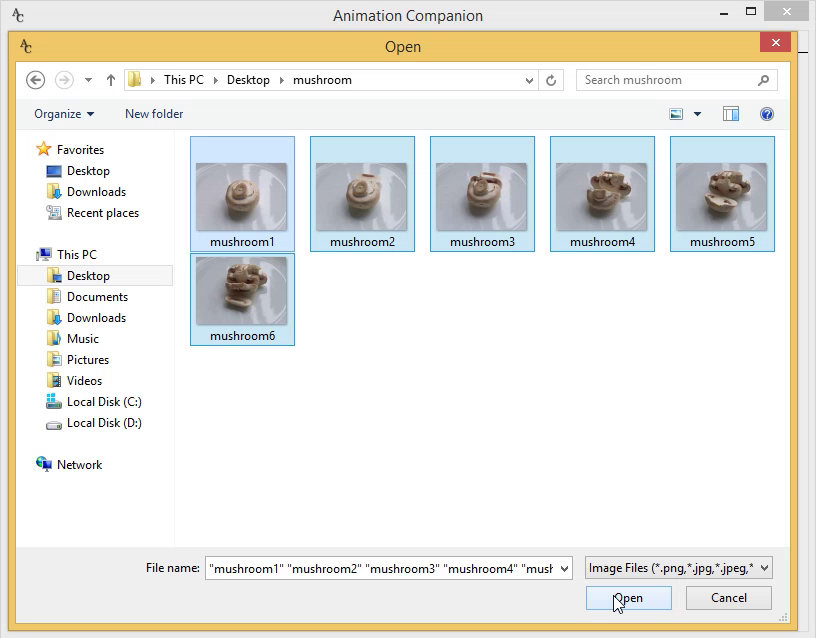Change your view icon button
The width and height of the screenshot is (816, 638).
(x=676, y=114)
